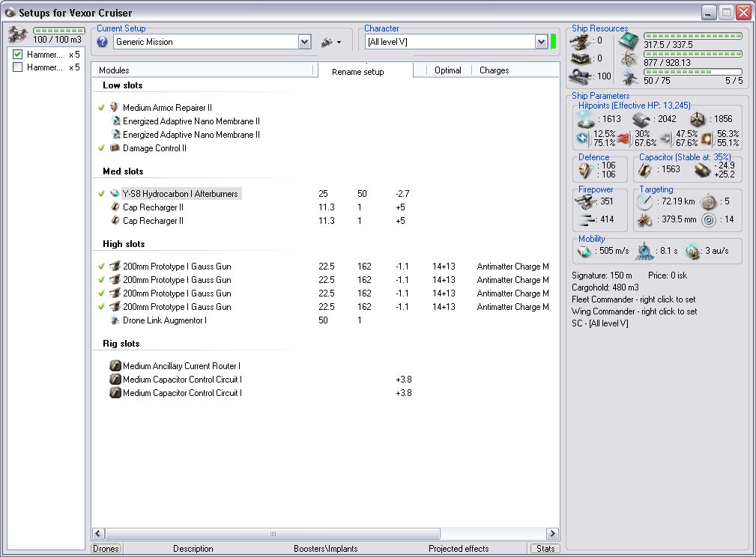Click the powergrid resource icon

tap(629, 59)
